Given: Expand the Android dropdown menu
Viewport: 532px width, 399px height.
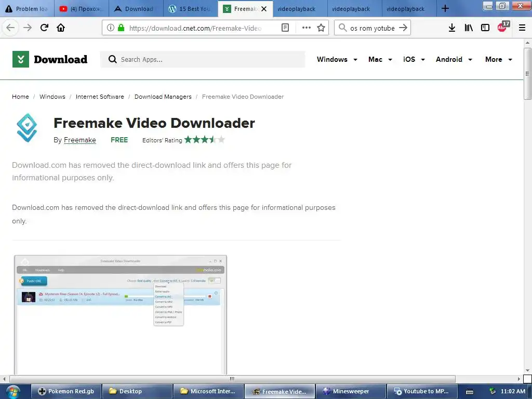Looking at the screenshot, I should coord(454,59).
